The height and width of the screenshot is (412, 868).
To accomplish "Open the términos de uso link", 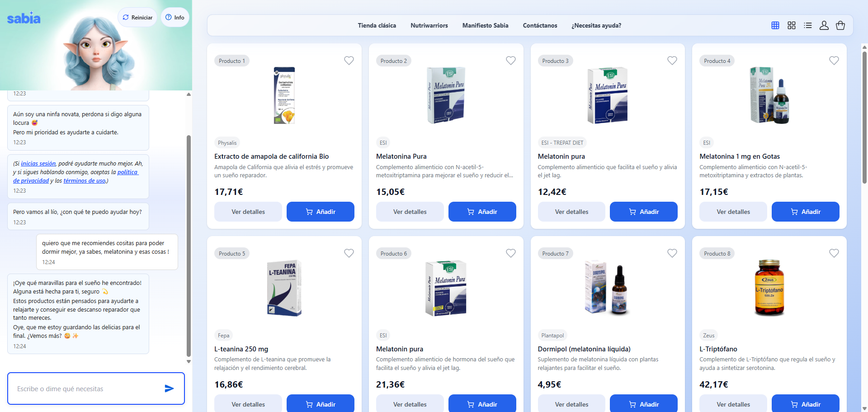I will click(x=85, y=181).
